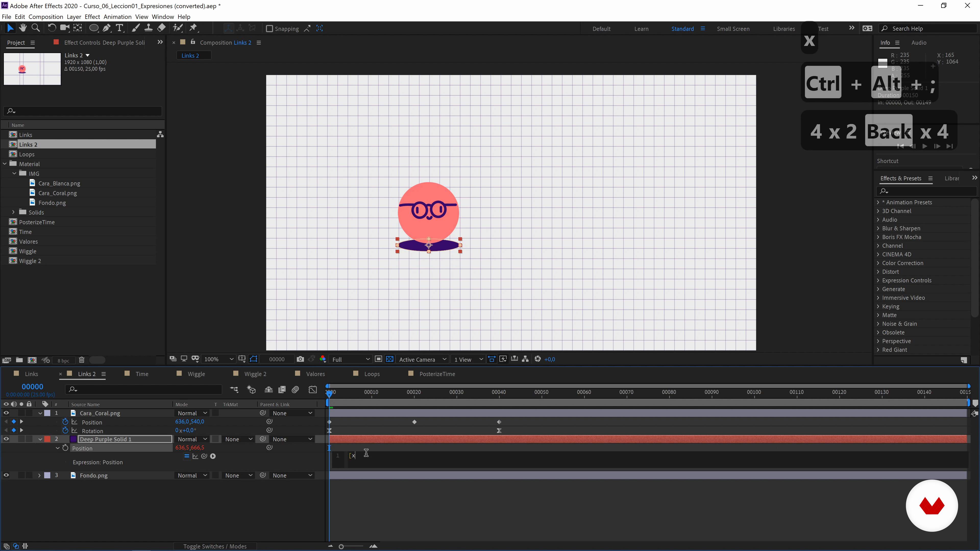Toggle the Position stopwatch of Cara_Coral.png
Viewport: 980px width, 551px height.
tap(65, 422)
